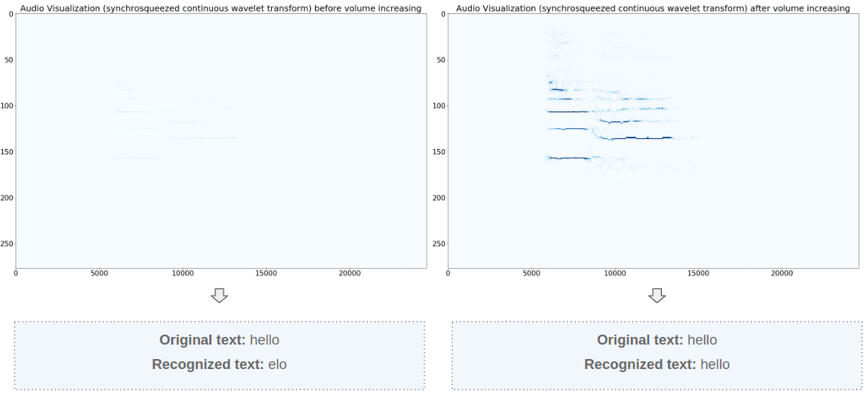
Task: Click the 10000 x-axis tick on left plot
Action: (x=183, y=274)
